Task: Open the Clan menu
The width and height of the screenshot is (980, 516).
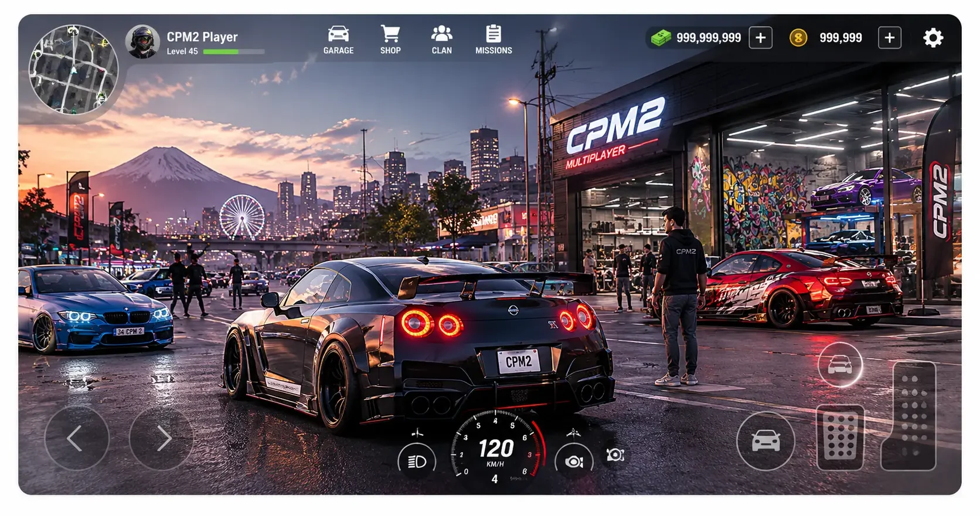Action: point(441,40)
